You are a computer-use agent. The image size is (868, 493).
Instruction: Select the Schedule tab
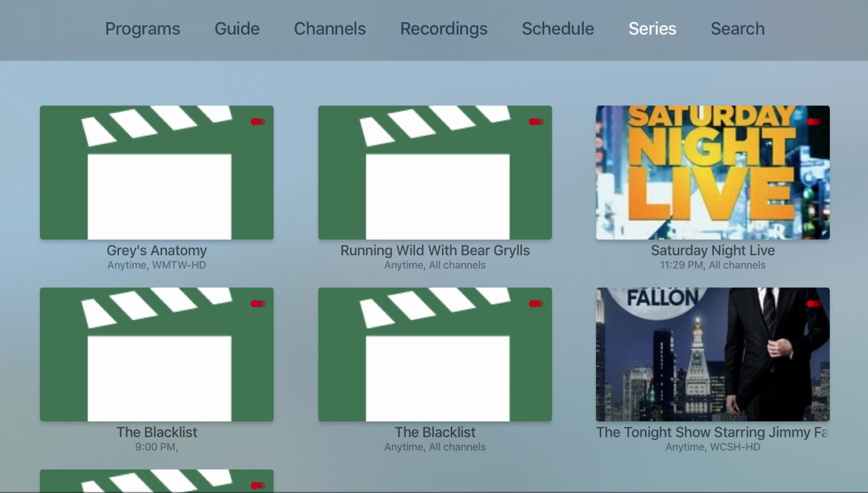pyautogui.click(x=558, y=29)
